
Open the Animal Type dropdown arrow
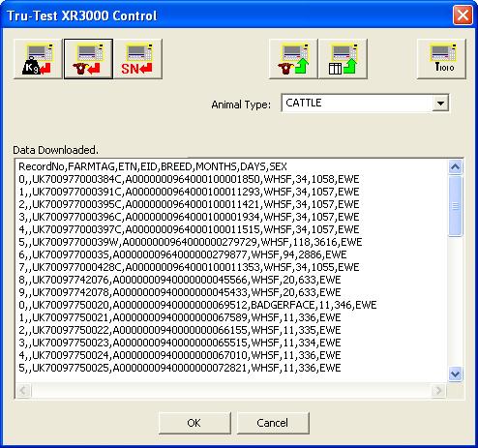(x=440, y=104)
